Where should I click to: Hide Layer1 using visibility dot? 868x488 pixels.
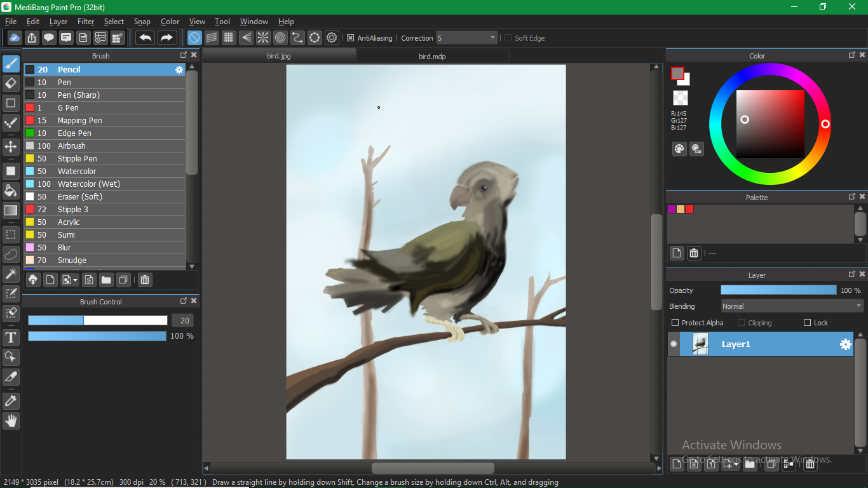[x=674, y=344]
